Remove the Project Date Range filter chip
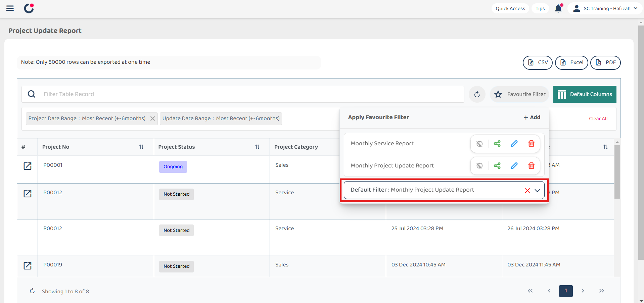The width and height of the screenshot is (644, 303). (x=153, y=118)
